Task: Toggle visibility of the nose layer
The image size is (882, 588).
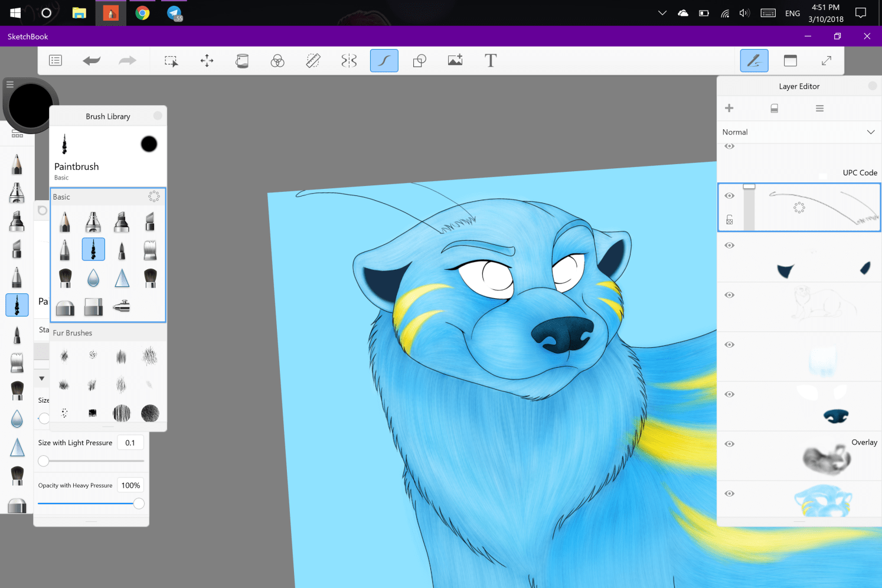Action: (730, 394)
